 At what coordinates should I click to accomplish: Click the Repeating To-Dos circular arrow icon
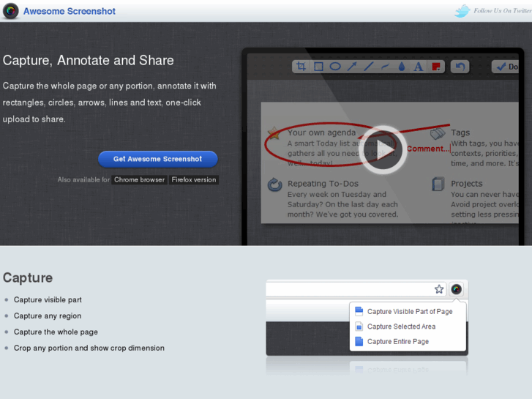click(274, 184)
